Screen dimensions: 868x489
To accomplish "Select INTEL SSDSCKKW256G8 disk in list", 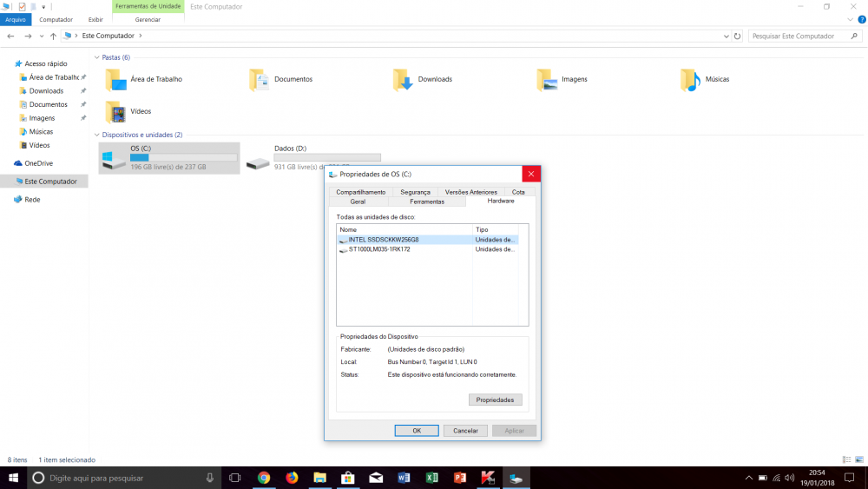I will point(383,240).
